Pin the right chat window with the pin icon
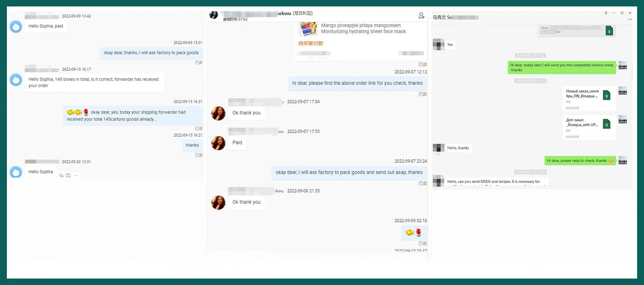644x285 pixels. coord(606,13)
